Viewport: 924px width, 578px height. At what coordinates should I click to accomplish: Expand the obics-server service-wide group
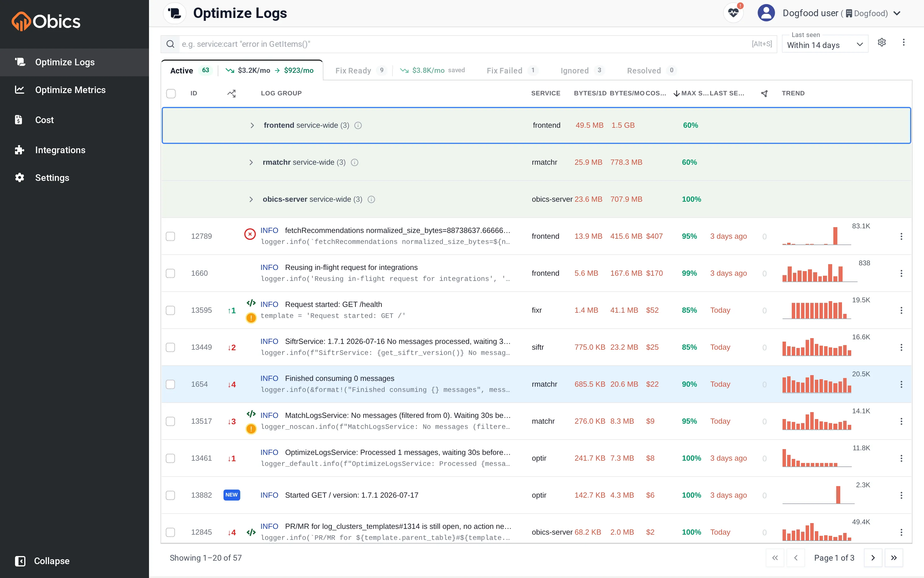tap(251, 199)
